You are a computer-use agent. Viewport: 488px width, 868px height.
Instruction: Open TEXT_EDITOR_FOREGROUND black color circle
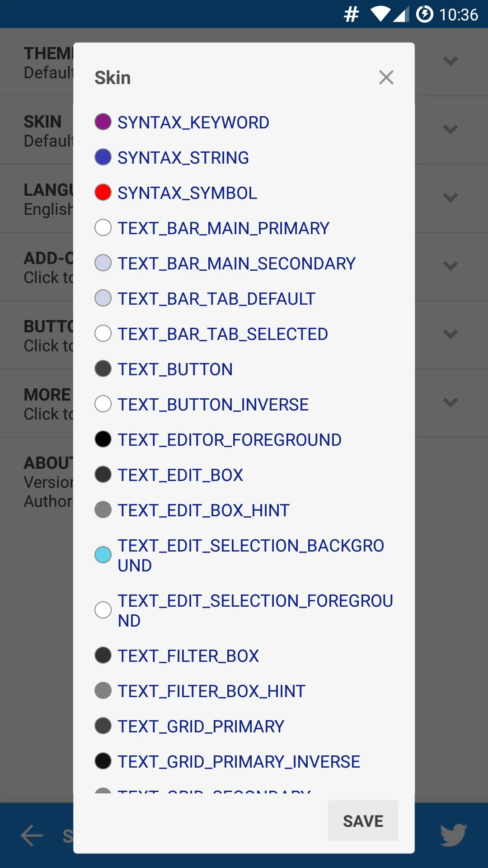pos(103,439)
